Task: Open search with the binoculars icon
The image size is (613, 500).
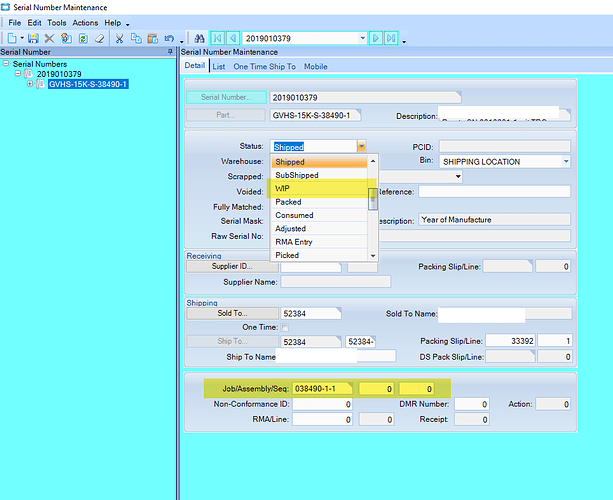Action: [199, 38]
